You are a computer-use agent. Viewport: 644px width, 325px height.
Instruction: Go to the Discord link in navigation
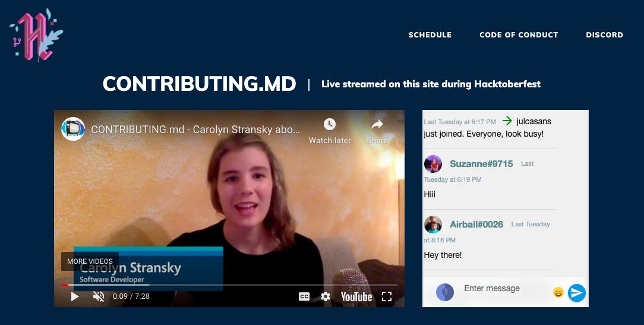point(605,35)
